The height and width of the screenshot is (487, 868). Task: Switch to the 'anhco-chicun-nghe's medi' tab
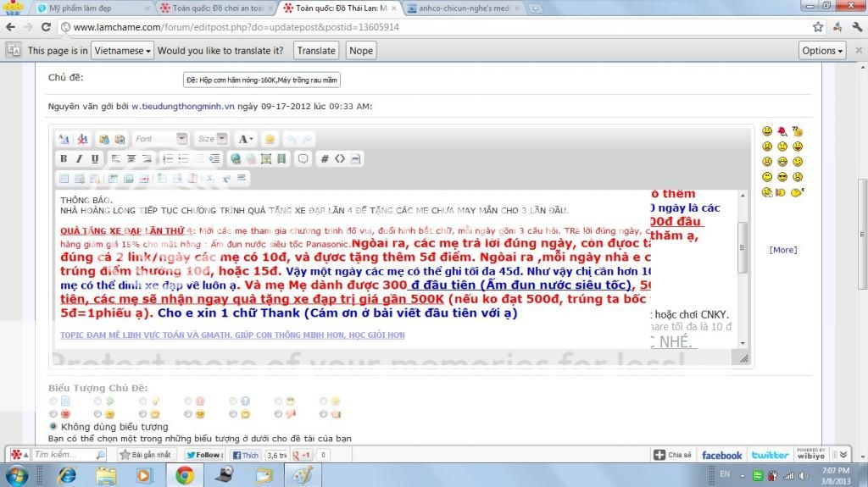[463, 8]
